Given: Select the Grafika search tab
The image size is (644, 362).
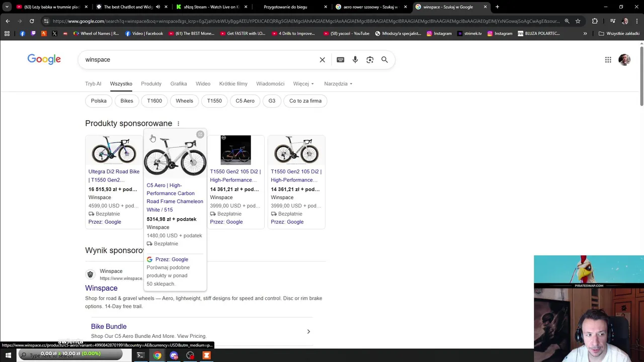Looking at the screenshot, I should tap(179, 84).
